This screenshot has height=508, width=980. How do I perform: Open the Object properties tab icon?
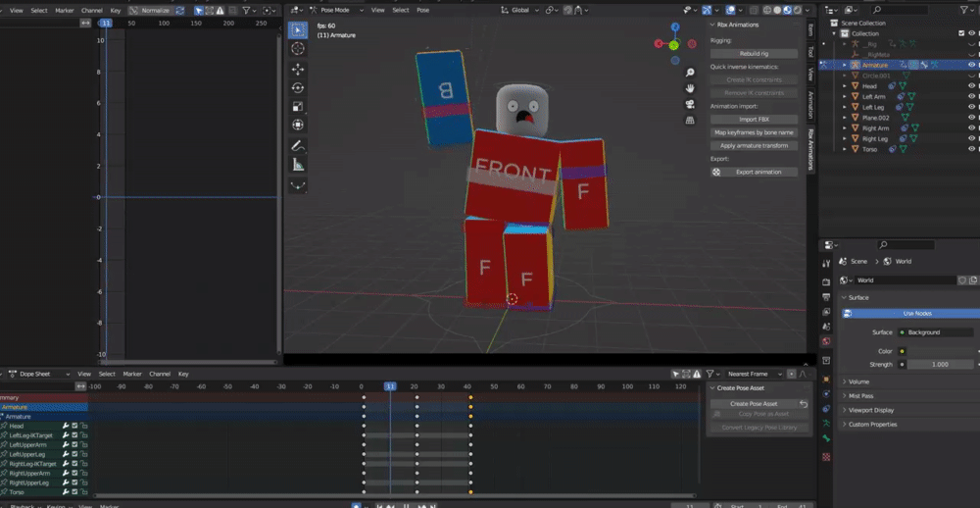826,380
